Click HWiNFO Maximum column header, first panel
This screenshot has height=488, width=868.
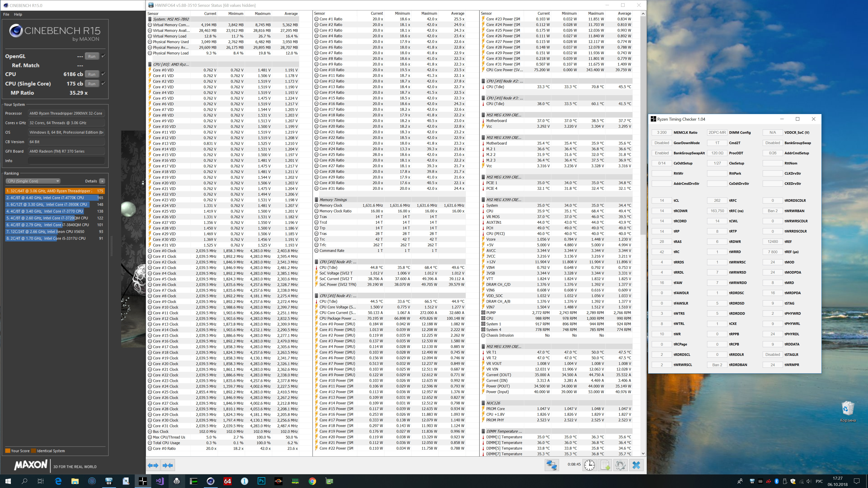click(262, 14)
